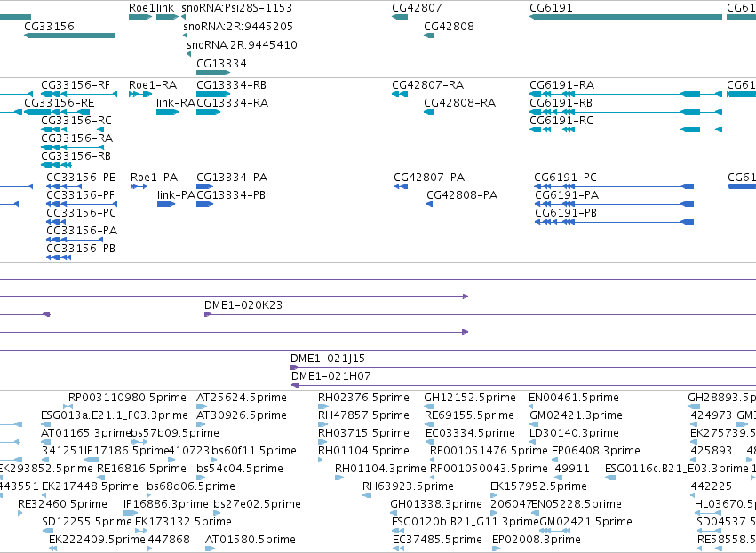Click the snoRNA:Psi28S-1153 label
Screen dimensions: 756x553
(x=236, y=8)
